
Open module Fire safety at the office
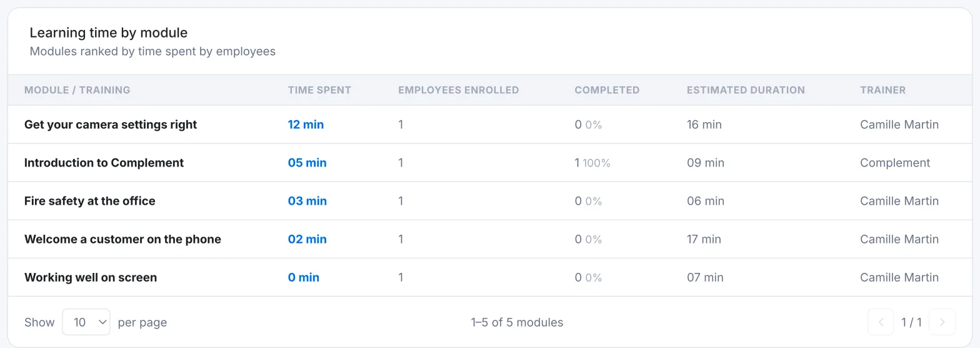point(90,201)
